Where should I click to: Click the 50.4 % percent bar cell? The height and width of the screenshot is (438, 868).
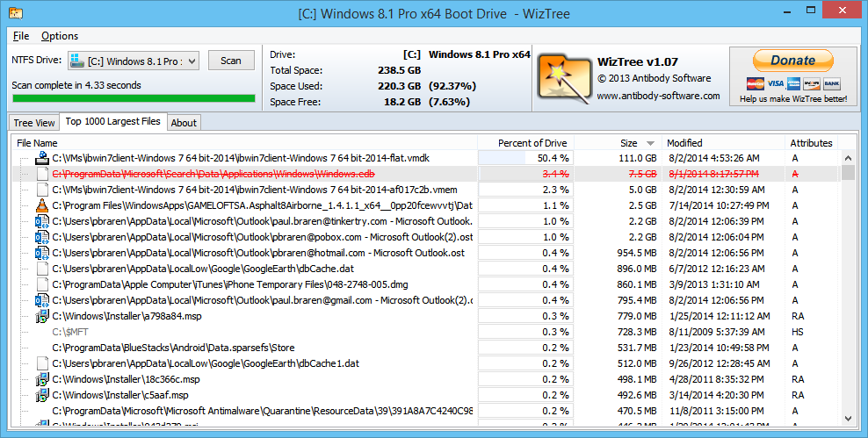pos(525,158)
